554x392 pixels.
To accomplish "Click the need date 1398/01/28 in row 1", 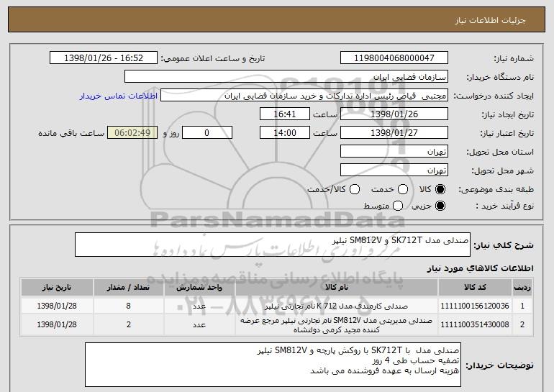I will pos(57,306).
